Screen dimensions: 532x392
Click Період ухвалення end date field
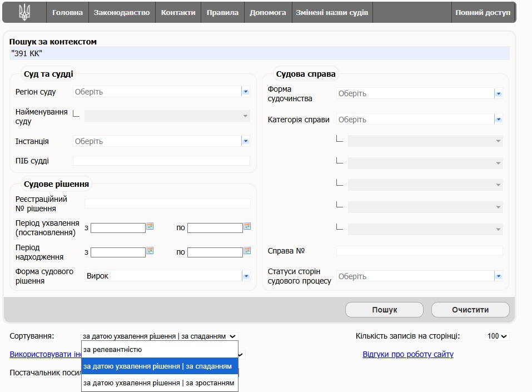click(215, 228)
